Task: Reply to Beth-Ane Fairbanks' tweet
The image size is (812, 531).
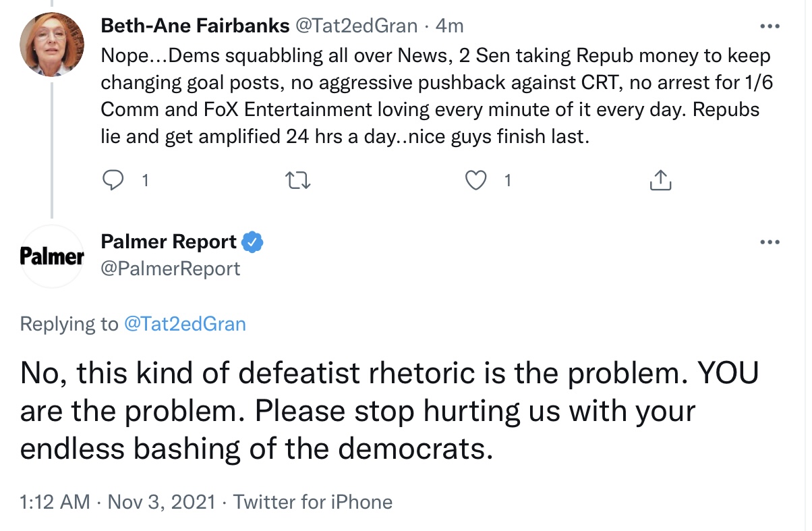Action: [115, 180]
